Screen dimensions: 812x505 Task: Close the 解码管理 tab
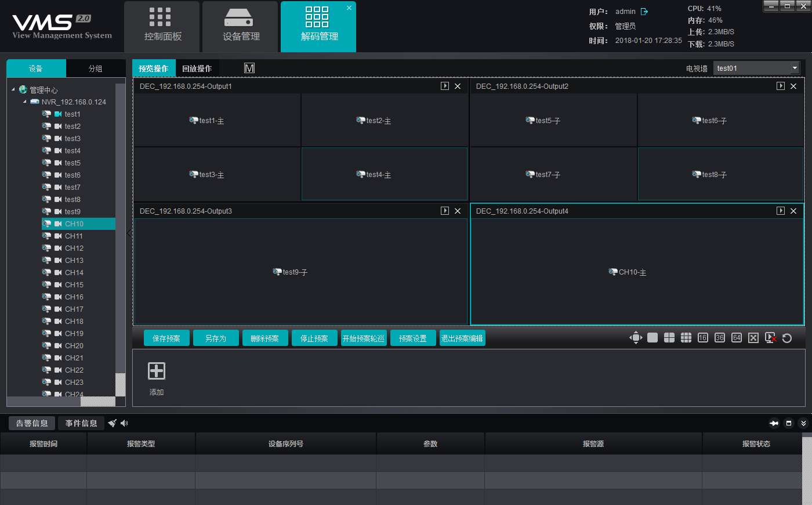pos(349,8)
